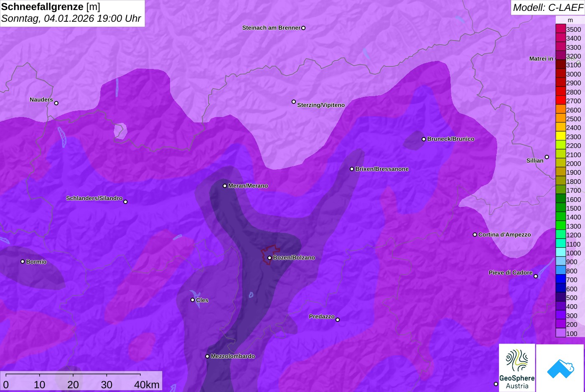Click the "40km" scale bar label

point(147,384)
